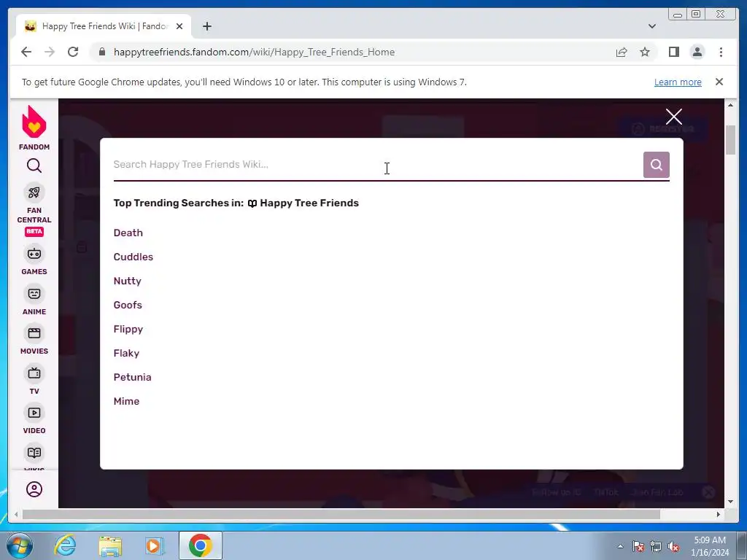Open Chrome three-dot menu
The width and height of the screenshot is (747, 560).
(x=721, y=52)
